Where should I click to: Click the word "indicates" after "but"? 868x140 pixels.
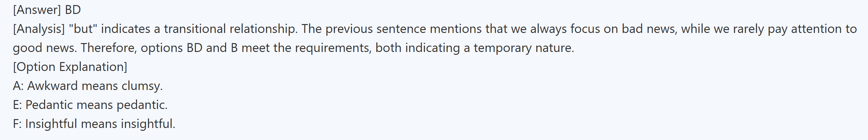[x=125, y=29]
